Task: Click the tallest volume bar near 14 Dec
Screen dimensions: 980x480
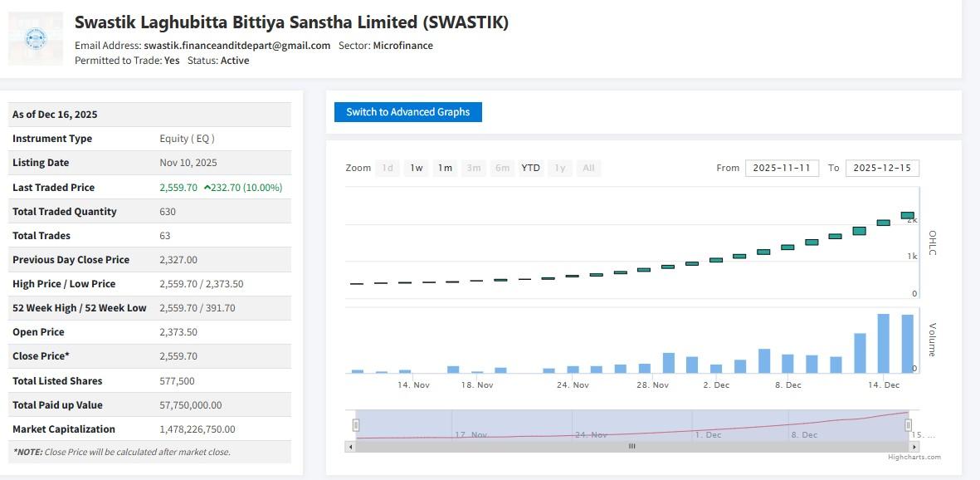Action: point(883,340)
